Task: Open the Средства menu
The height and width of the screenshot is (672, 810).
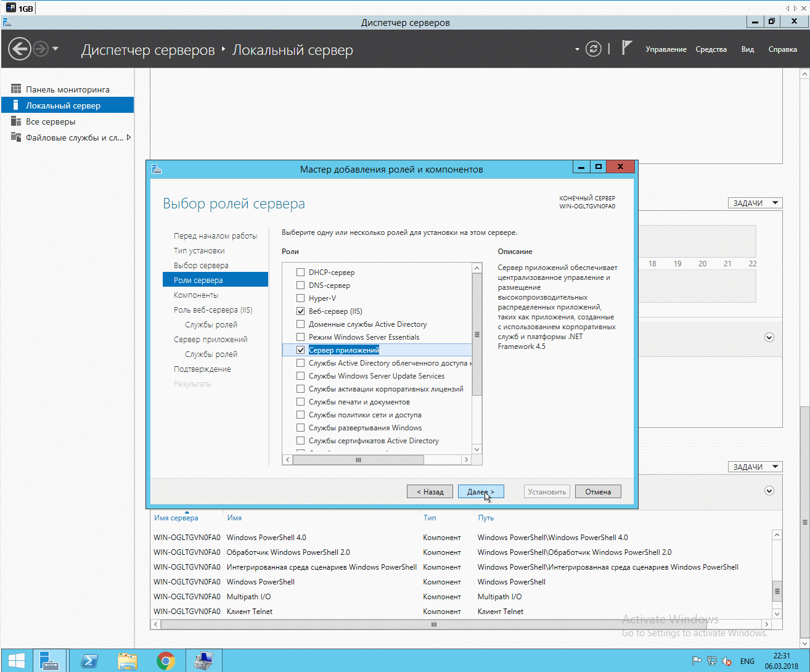Action: pyautogui.click(x=711, y=49)
